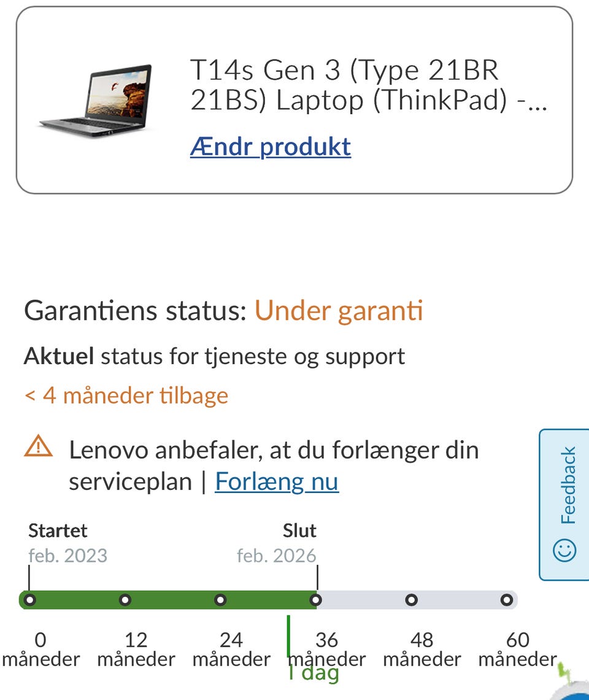Click the T14s Gen 3 product title
This screenshot has height=700, width=589.
click(x=368, y=86)
